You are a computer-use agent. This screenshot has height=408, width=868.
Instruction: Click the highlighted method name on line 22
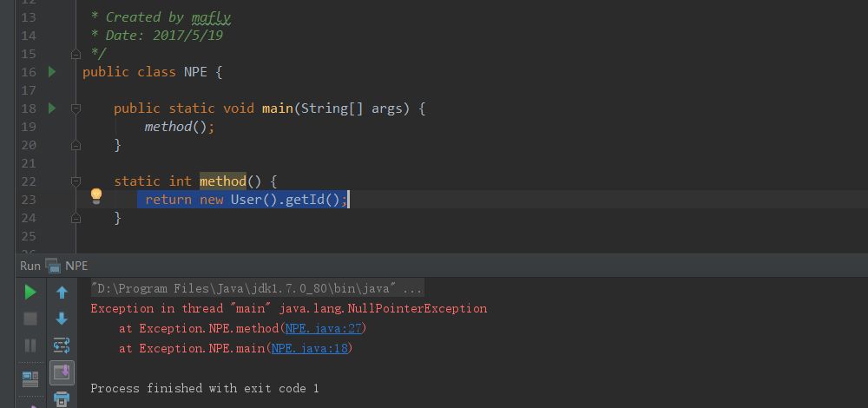(x=222, y=181)
